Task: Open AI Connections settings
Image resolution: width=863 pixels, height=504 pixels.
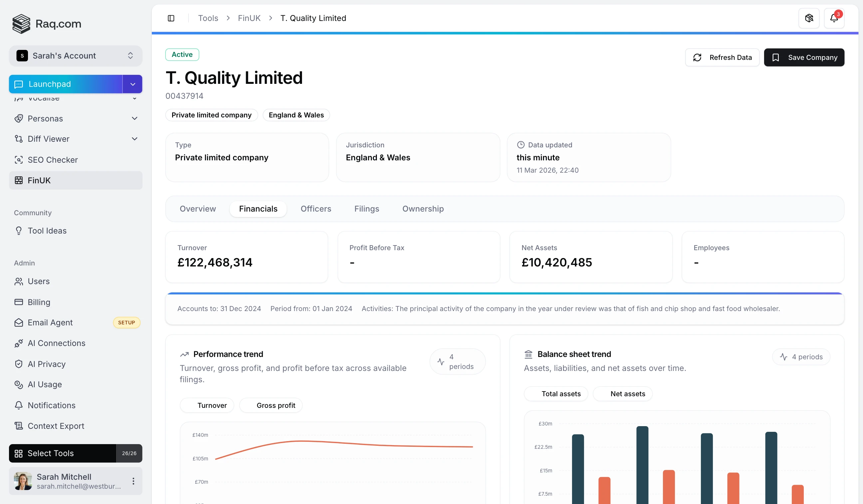Action: coord(57,343)
